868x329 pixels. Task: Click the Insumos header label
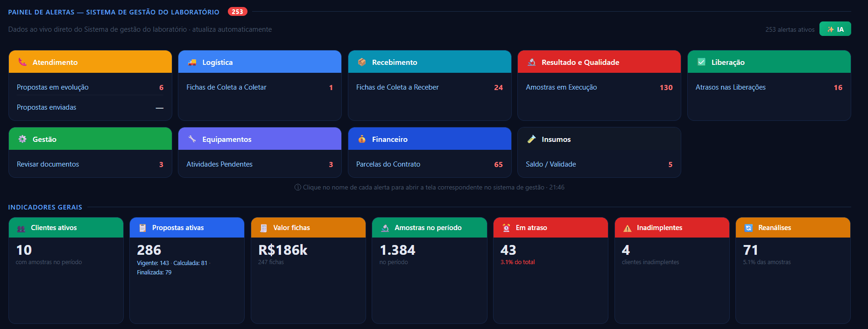tap(556, 139)
